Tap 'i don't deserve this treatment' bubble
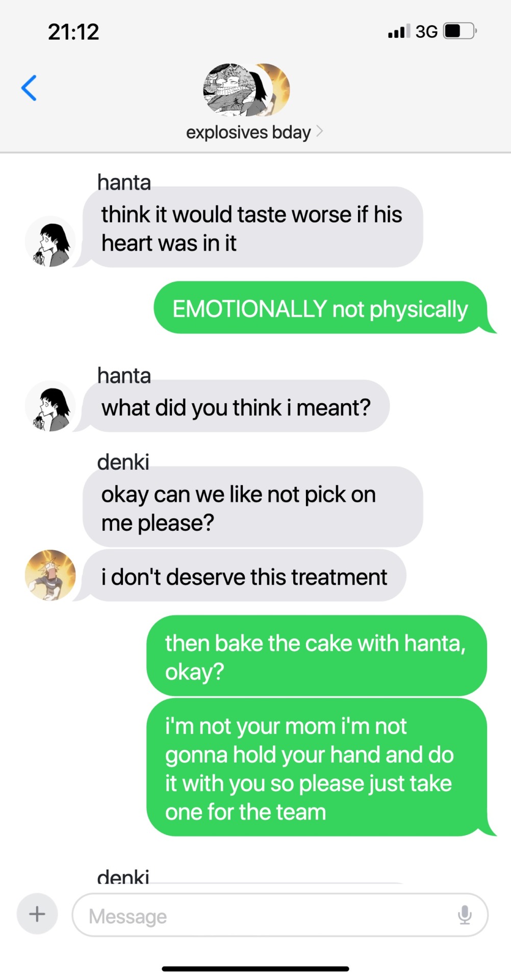The height and width of the screenshot is (980, 511). [244, 575]
